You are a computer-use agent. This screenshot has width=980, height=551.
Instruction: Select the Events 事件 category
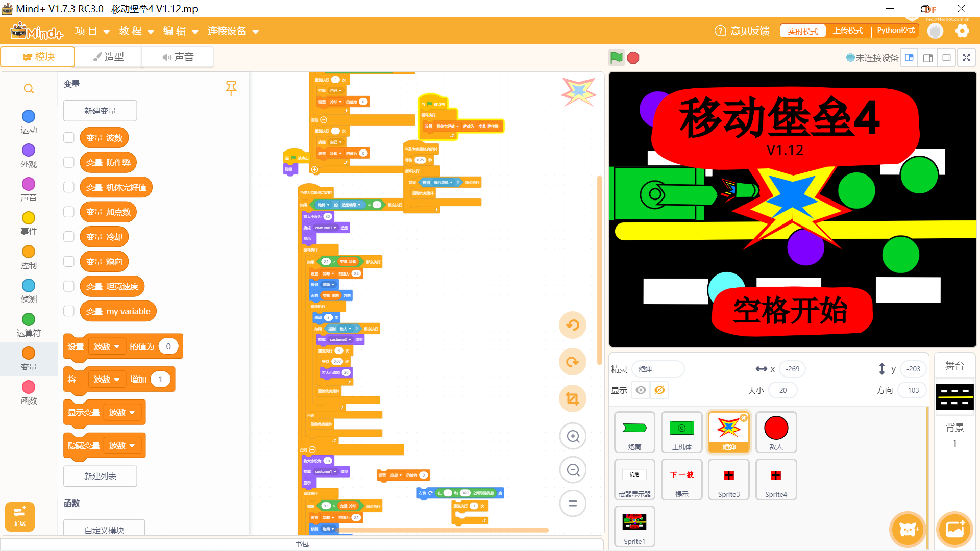(29, 223)
